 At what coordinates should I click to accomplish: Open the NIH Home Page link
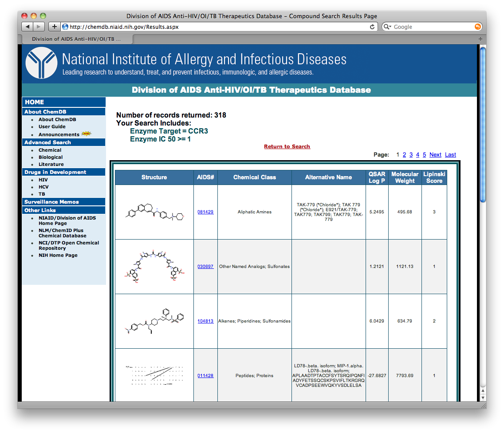[x=58, y=255]
